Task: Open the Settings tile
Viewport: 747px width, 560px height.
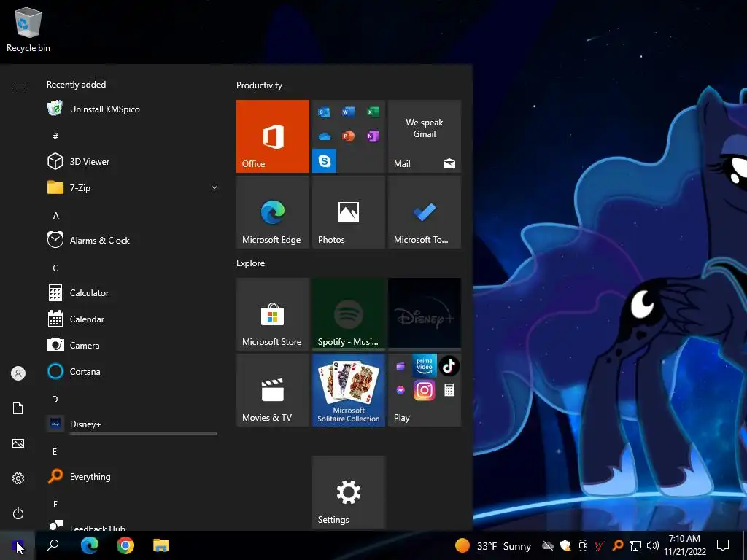Action: (348, 492)
